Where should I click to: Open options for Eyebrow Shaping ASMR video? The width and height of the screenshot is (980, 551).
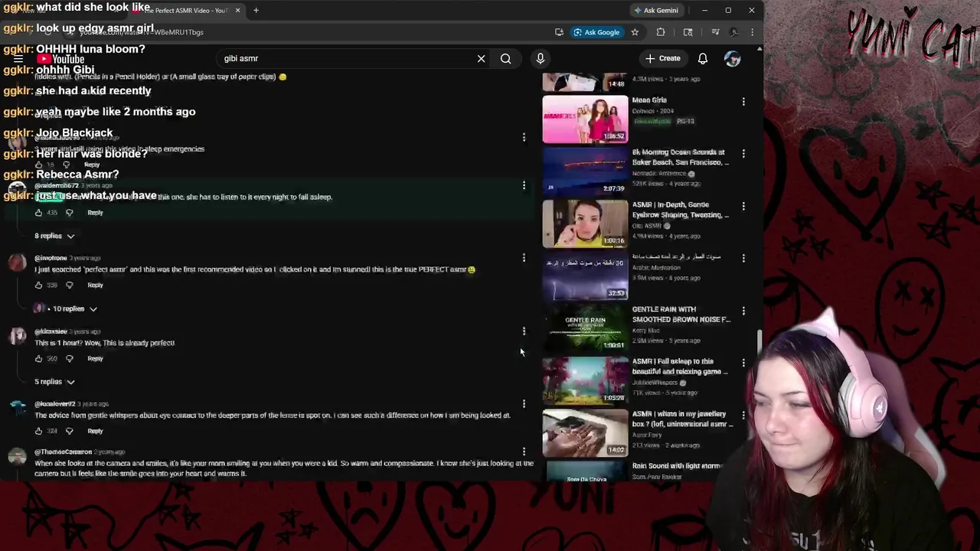click(743, 206)
